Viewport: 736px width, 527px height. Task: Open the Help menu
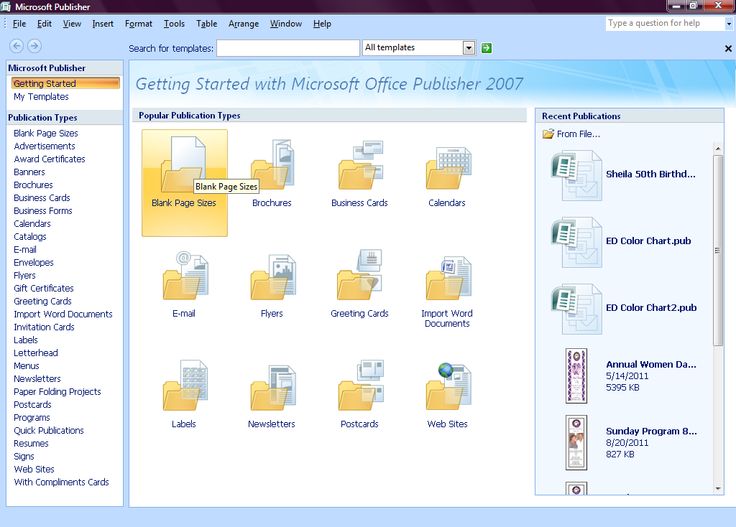pos(322,23)
